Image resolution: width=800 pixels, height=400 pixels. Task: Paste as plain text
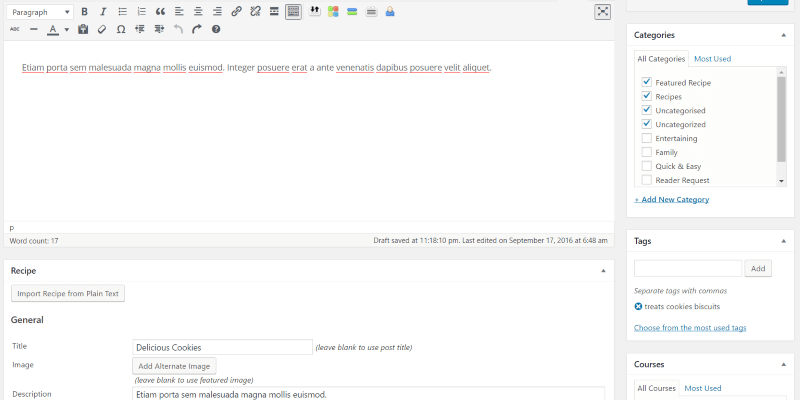tap(83, 30)
